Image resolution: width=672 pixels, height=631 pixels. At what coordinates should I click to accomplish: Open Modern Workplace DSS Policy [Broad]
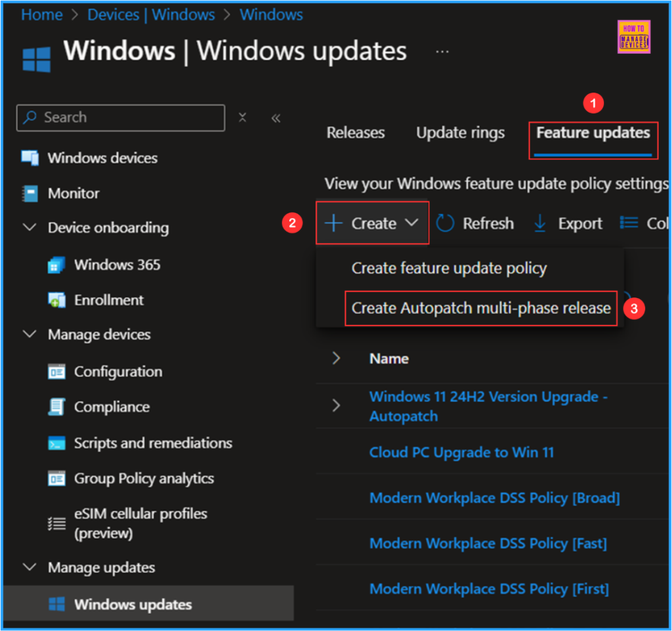point(495,498)
